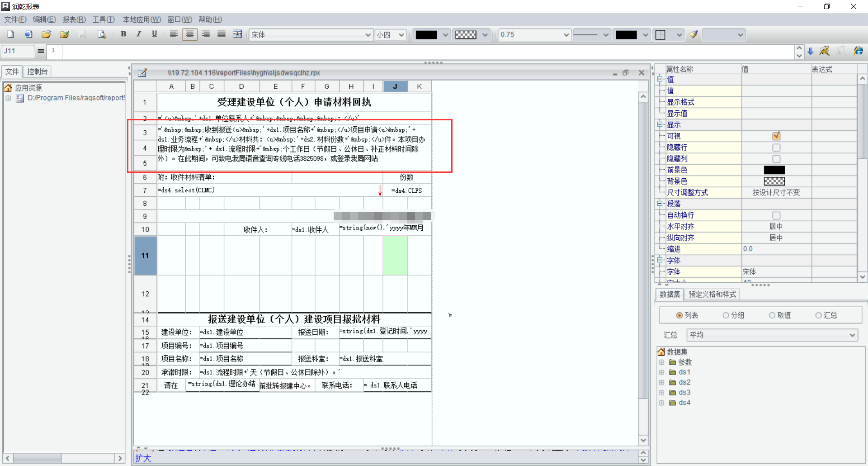This screenshot has height=466, width=868.
Task: Select the 列表 radio option
Action: 679,315
